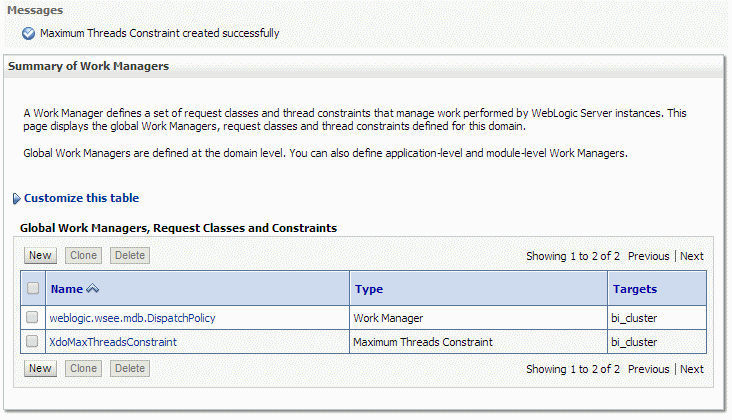Image resolution: width=732 pixels, height=420 pixels.
Task: Click the Type column header
Action: pyautogui.click(x=369, y=289)
